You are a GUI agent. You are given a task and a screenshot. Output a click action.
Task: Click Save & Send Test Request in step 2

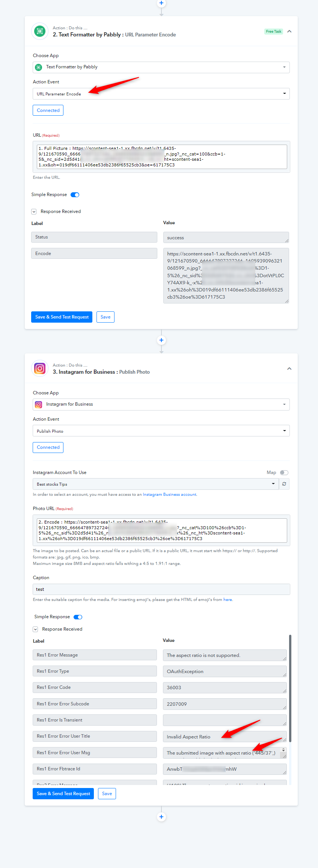pos(62,317)
